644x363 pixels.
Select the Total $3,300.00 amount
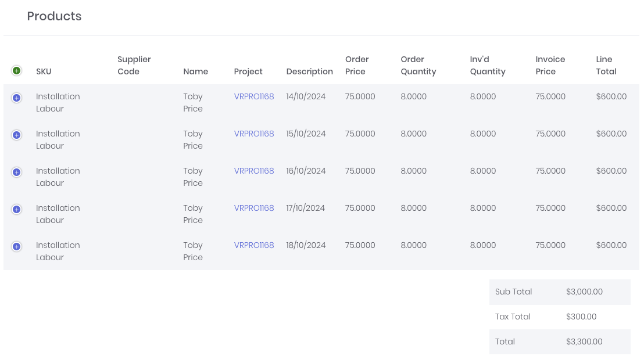pos(584,342)
